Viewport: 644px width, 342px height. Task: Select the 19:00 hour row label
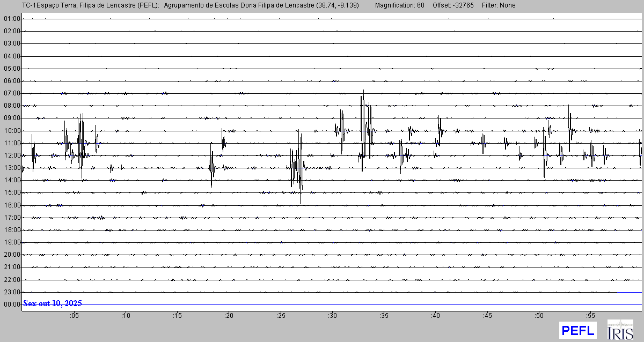click(12, 242)
